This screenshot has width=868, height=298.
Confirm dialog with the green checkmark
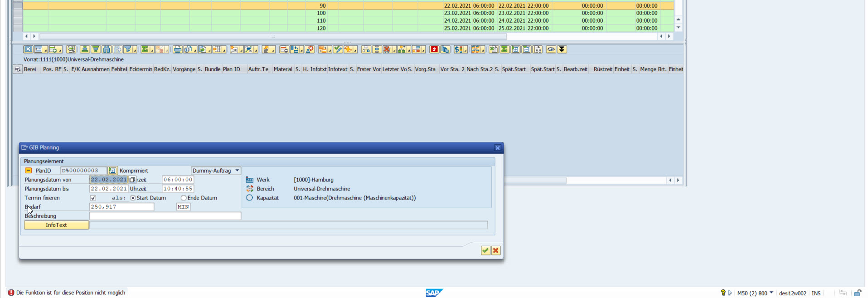pyautogui.click(x=485, y=250)
